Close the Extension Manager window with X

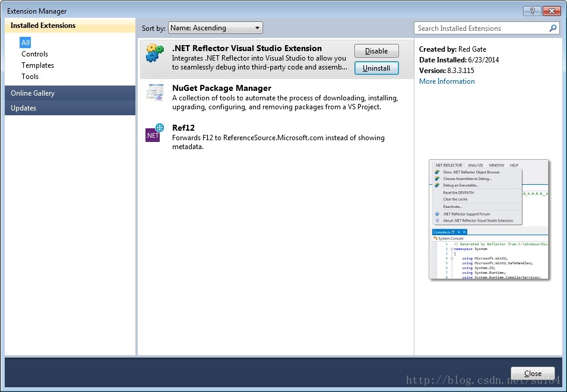coord(552,11)
